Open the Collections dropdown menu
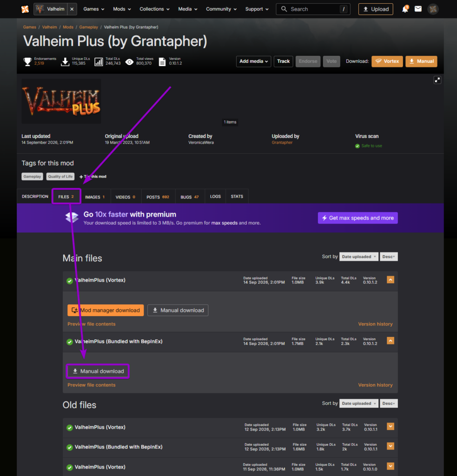The height and width of the screenshot is (476, 457). 154,9
